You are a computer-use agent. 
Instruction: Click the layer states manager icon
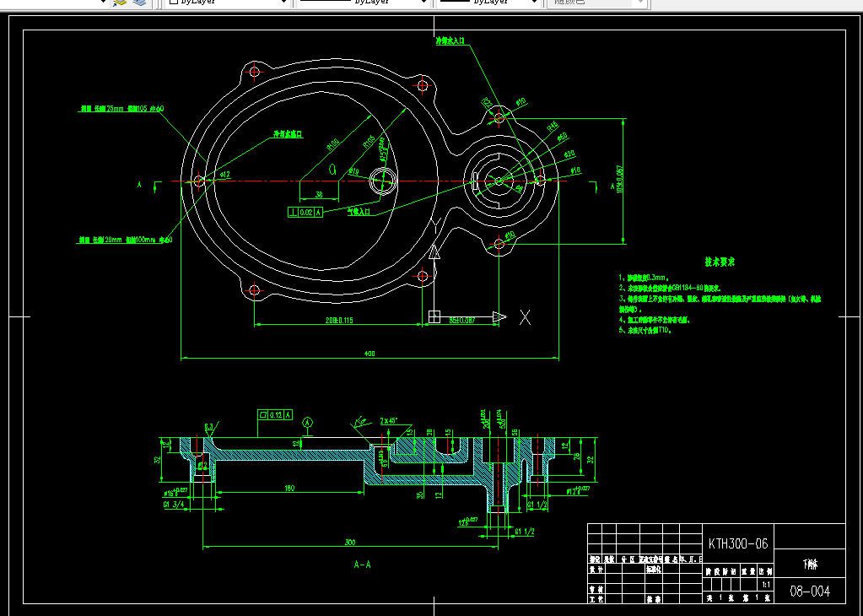click(139, 3)
